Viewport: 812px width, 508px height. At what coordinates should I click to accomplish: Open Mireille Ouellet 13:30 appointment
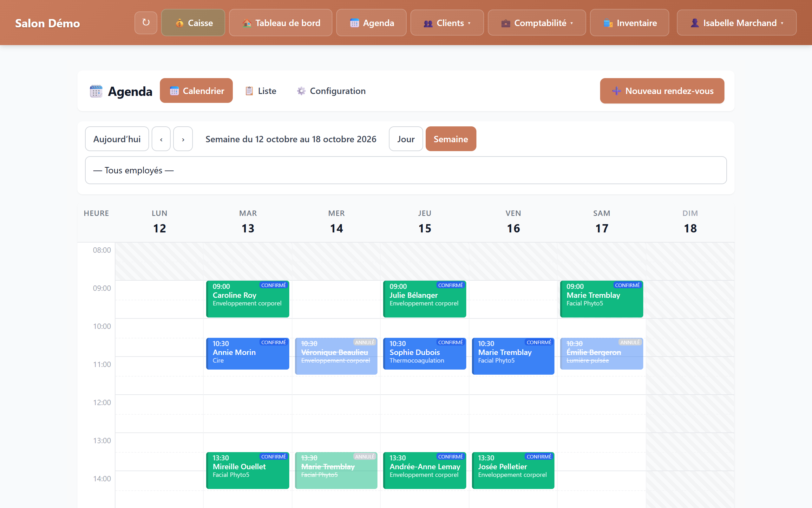tap(248, 470)
